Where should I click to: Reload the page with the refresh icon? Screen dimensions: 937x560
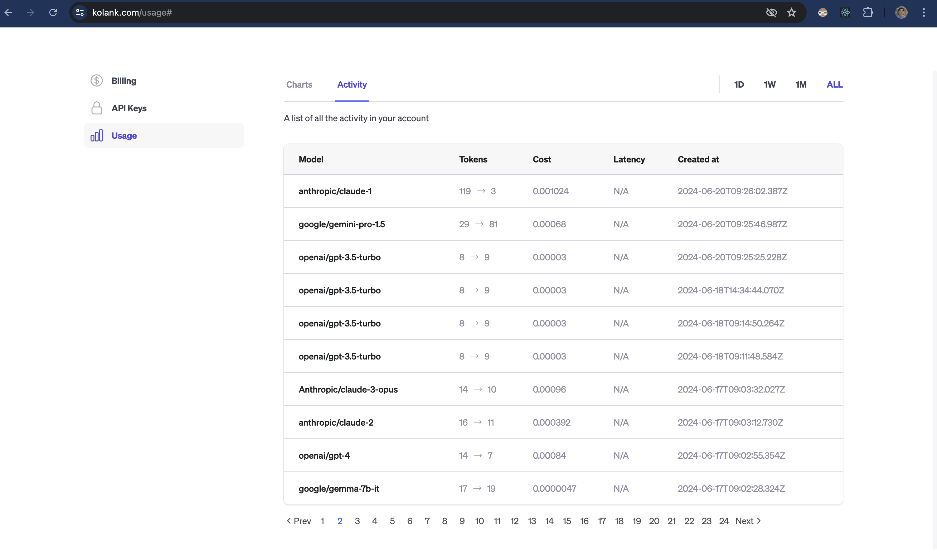point(53,12)
